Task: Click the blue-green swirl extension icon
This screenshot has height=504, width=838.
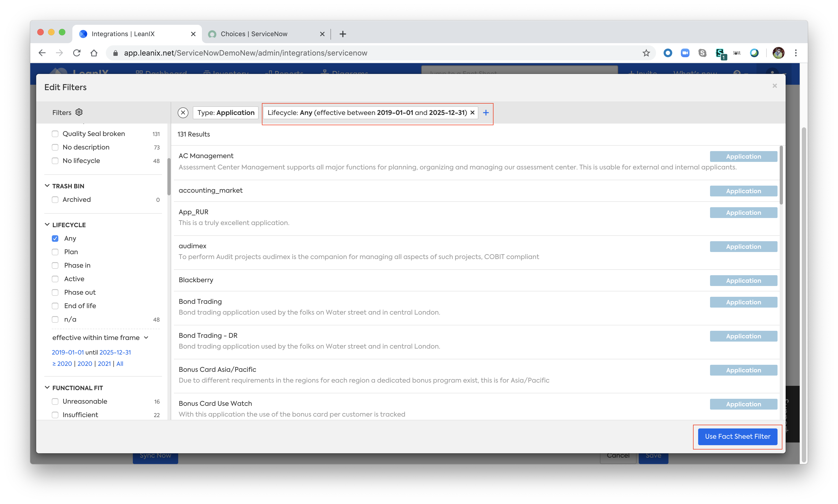Action: click(754, 53)
